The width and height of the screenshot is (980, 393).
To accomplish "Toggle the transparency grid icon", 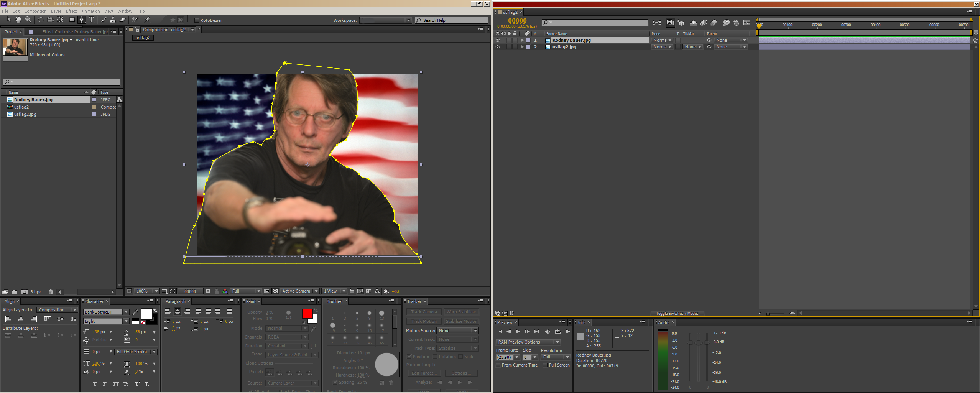I will coord(275,291).
